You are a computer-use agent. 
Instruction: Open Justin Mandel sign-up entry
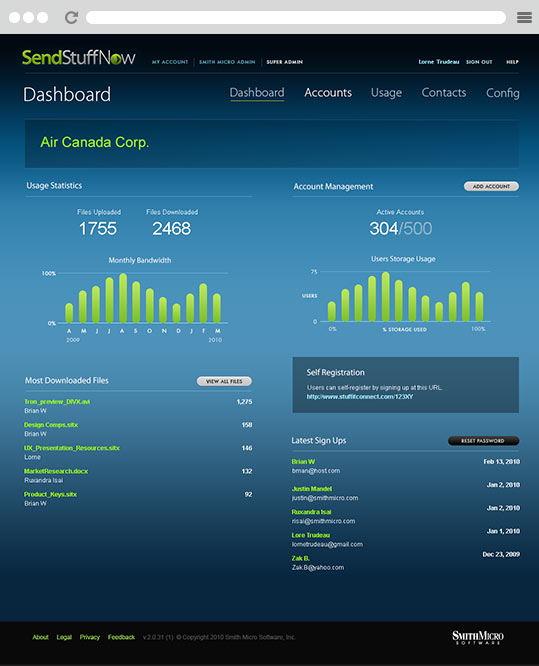312,489
